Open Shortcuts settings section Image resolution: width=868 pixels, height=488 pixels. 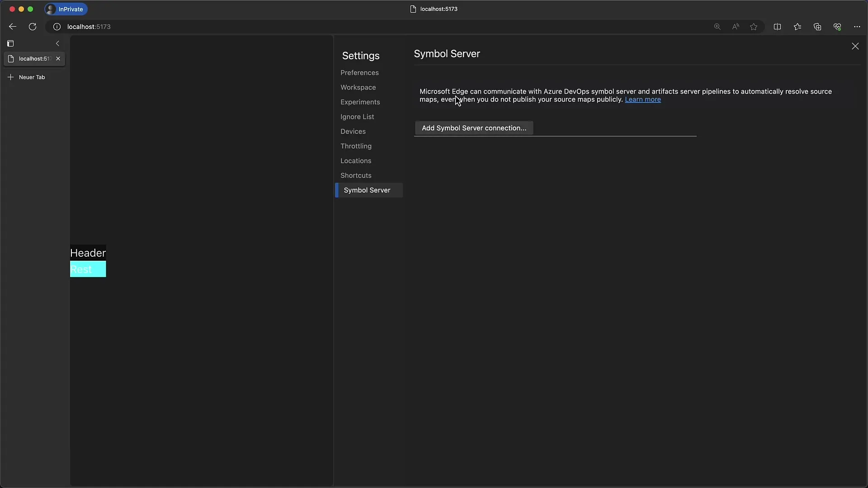pos(356,175)
